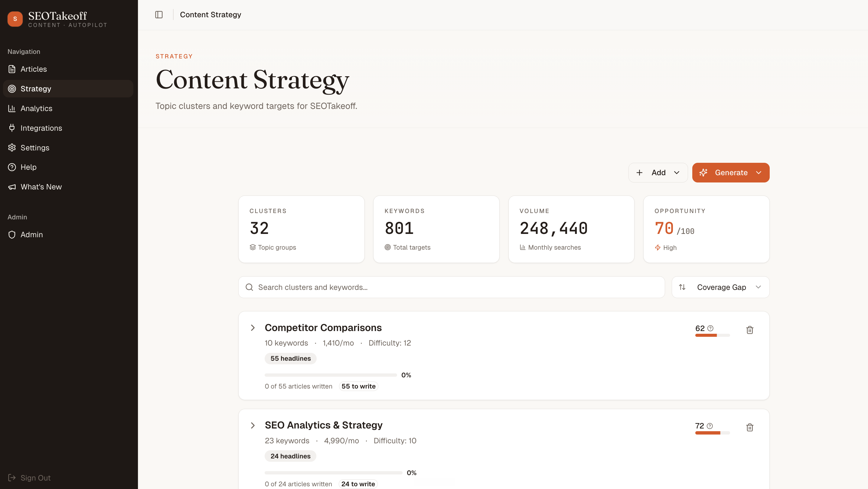Click 'Difficulty: 12' text
Viewport: 868px width, 489px height.
[390, 343]
